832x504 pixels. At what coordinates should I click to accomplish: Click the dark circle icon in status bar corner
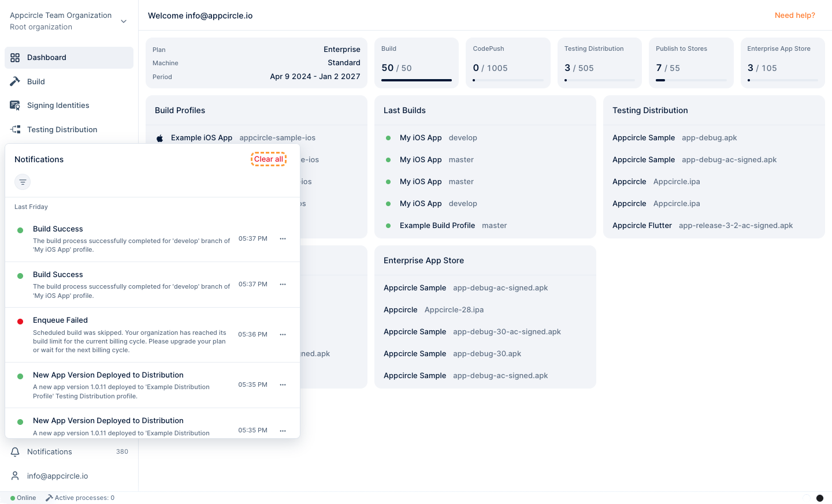point(819,498)
